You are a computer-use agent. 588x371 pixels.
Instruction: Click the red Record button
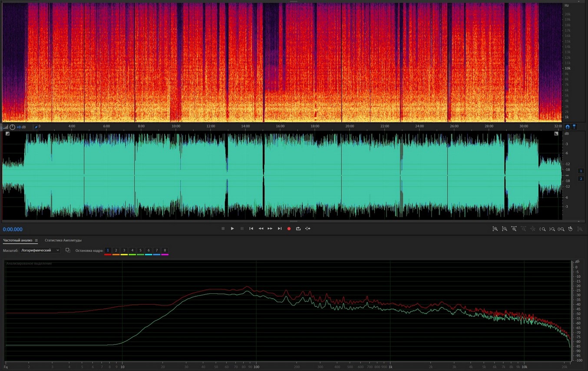click(289, 229)
